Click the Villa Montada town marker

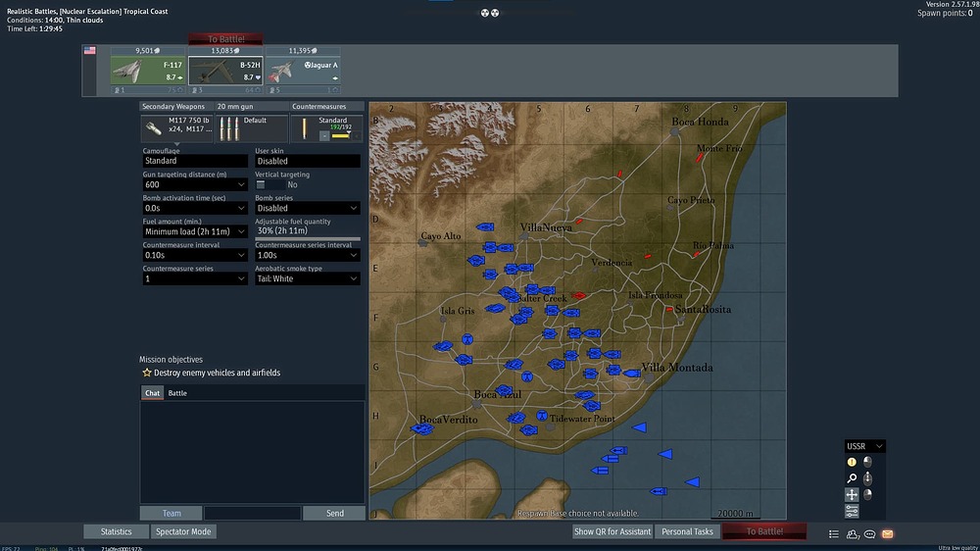(649, 377)
